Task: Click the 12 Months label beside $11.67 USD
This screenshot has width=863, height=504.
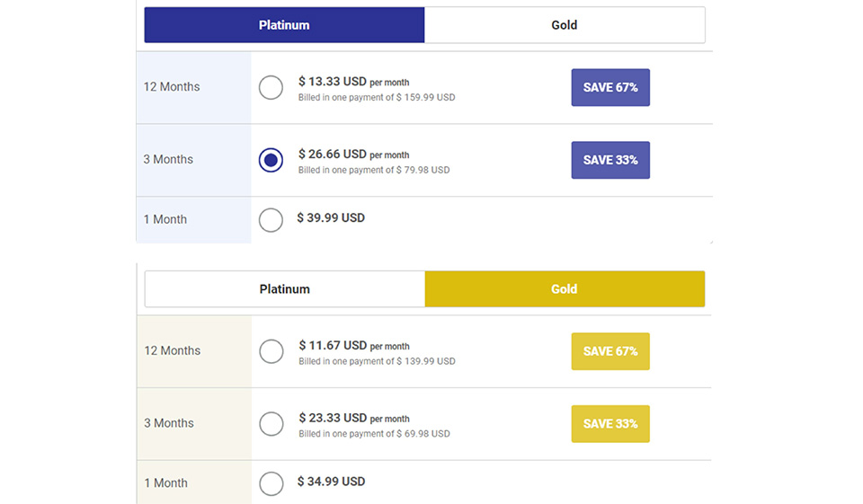Action: pyautogui.click(x=173, y=351)
